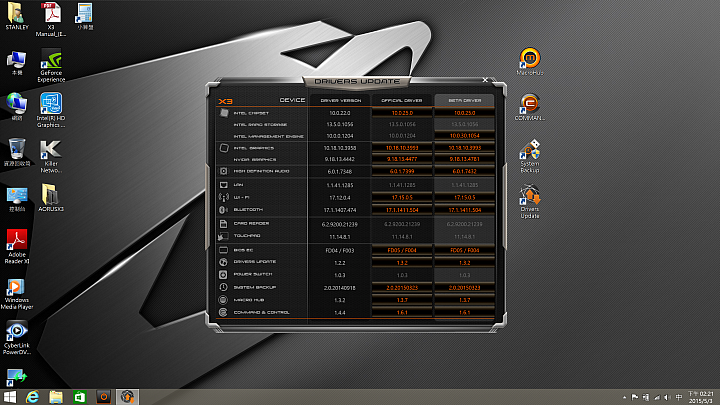Select the Driver Version column header
This screenshot has height=405, width=720.
(340, 100)
